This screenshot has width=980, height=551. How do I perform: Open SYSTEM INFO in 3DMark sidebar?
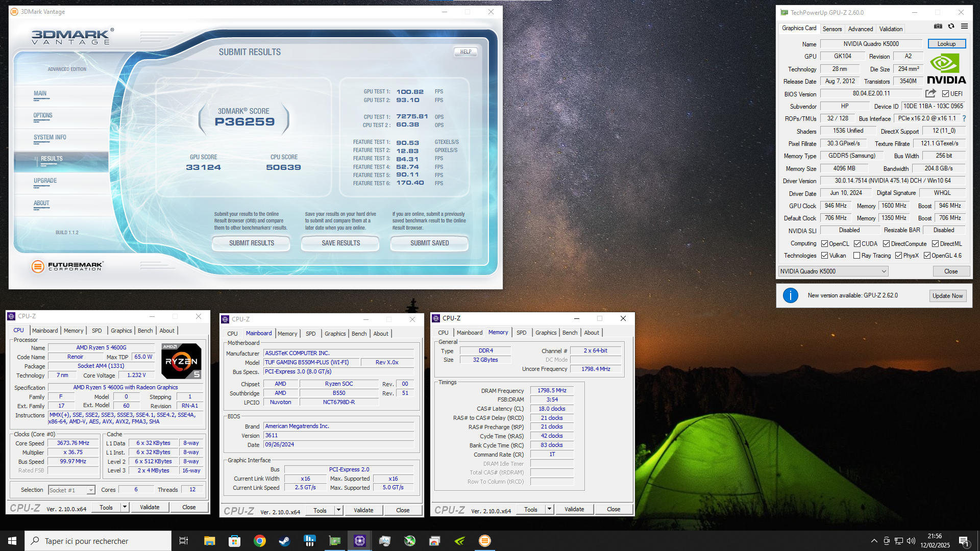coord(50,137)
